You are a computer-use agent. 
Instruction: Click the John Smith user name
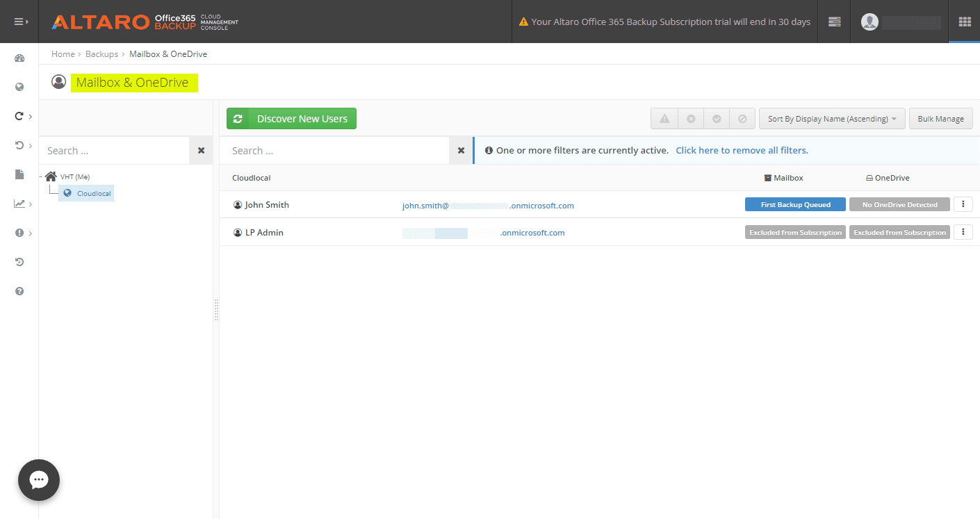(x=267, y=205)
